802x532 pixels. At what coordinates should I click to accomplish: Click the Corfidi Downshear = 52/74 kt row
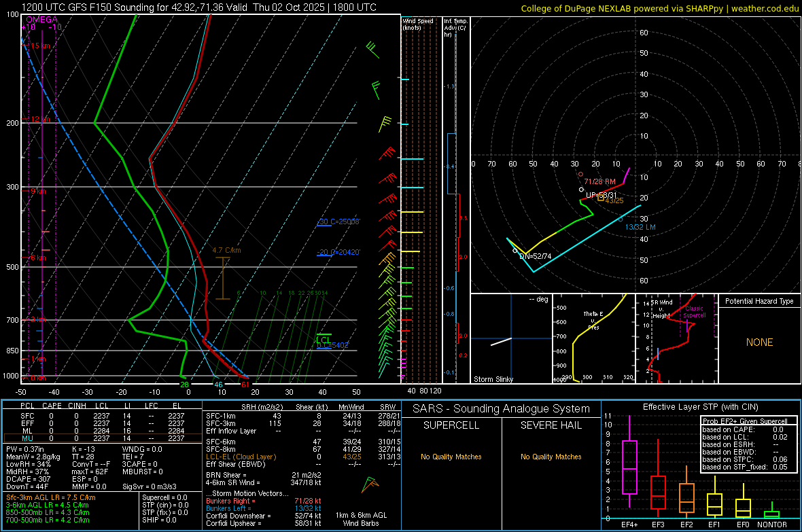click(x=264, y=516)
